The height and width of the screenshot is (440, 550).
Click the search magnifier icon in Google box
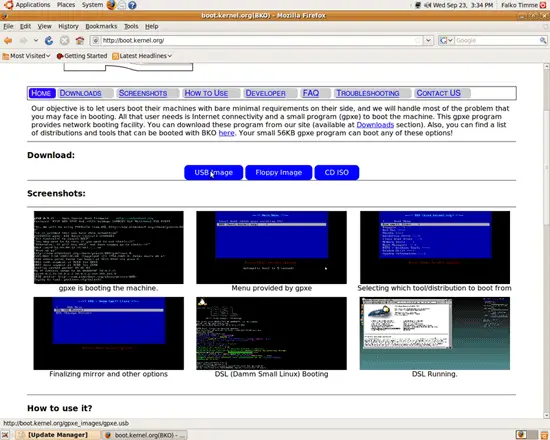[x=543, y=41]
